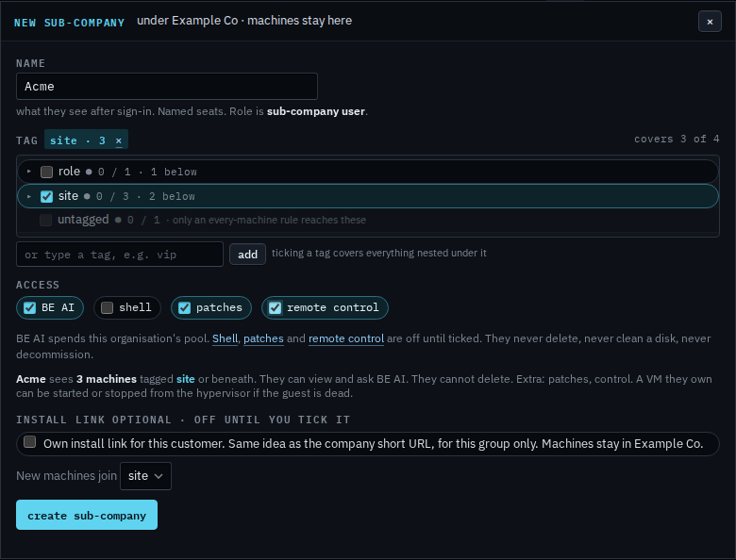The image size is (736, 560).
Task: Untick the site tag checkbox
Action: pyautogui.click(x=46, y=196)
